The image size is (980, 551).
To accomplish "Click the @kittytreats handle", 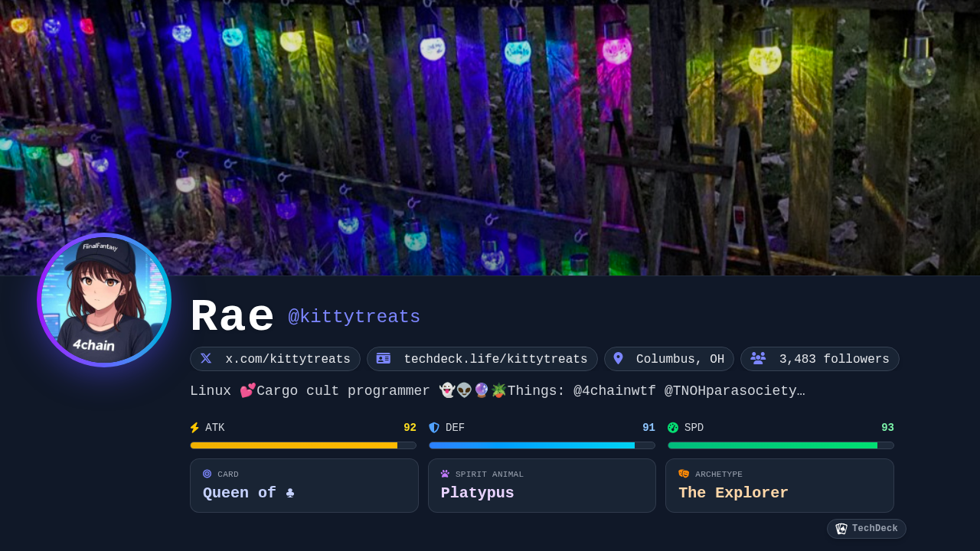I will [x=354, y=317].
